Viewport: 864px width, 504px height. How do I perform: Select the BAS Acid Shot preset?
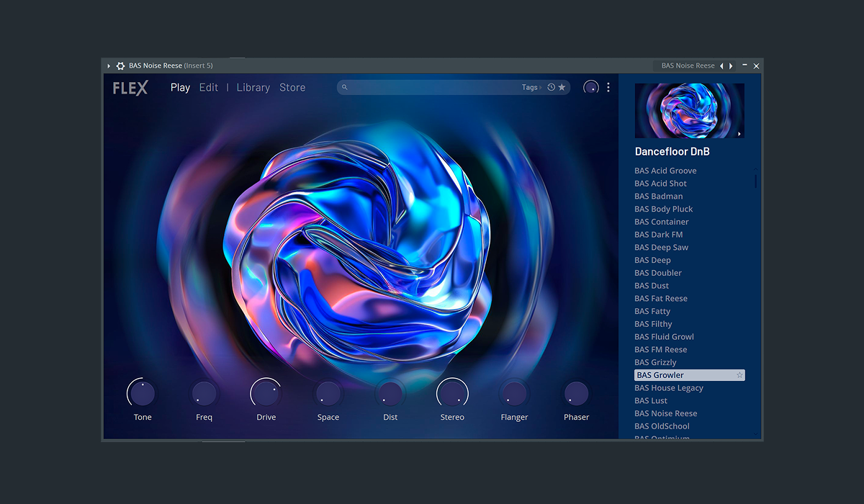[661, 184]
